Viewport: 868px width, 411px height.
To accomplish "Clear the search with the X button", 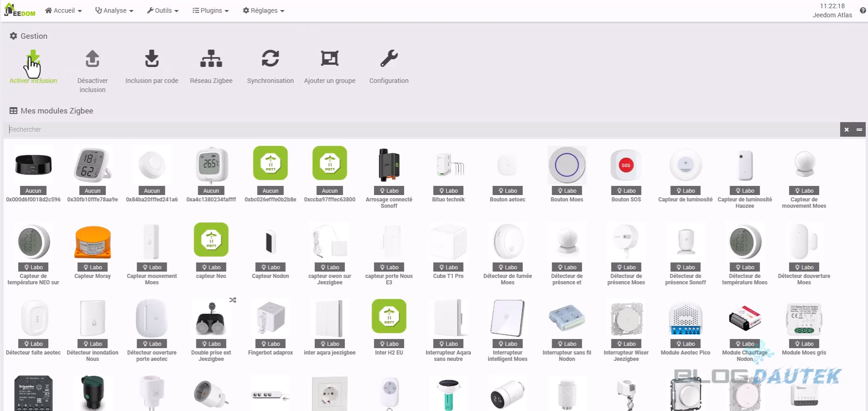I will pyautogui.click(x=847, y=130).
